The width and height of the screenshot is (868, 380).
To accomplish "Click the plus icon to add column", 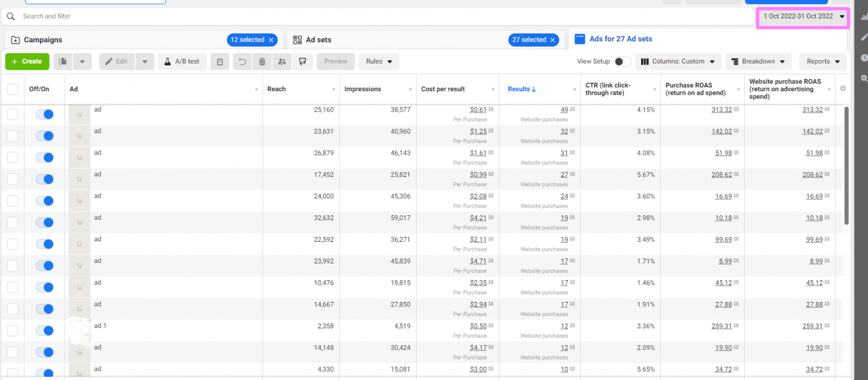I will pyautogui.click(x=843, y=88).
